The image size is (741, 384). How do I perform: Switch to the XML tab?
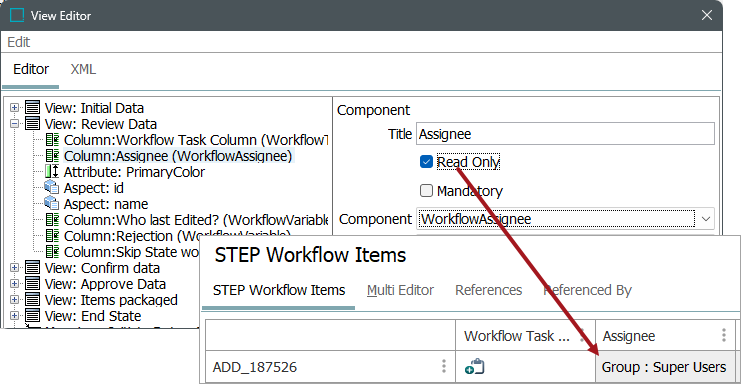[x=83, y=69]
